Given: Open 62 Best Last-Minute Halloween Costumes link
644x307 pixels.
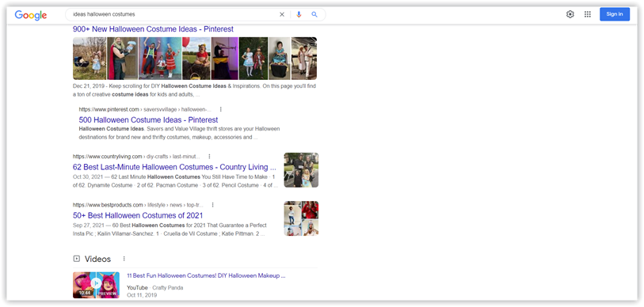Looking at the screenshot, I should click(x=174, y=167).
